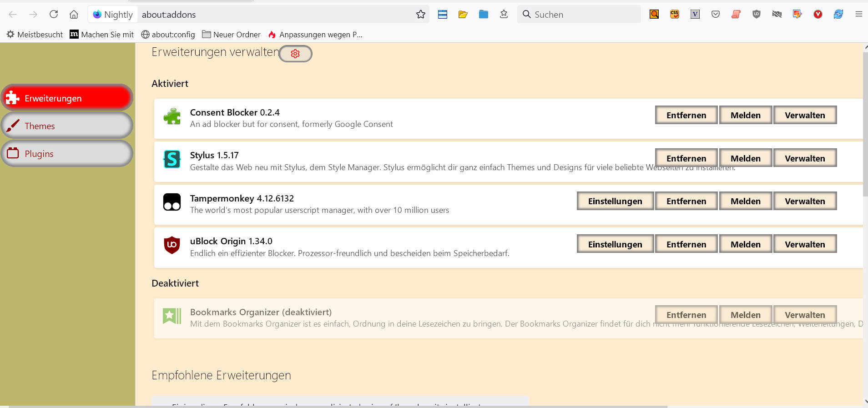Click the Suchen search field
This screenshot has width=868, height=408.
point(579,15)
